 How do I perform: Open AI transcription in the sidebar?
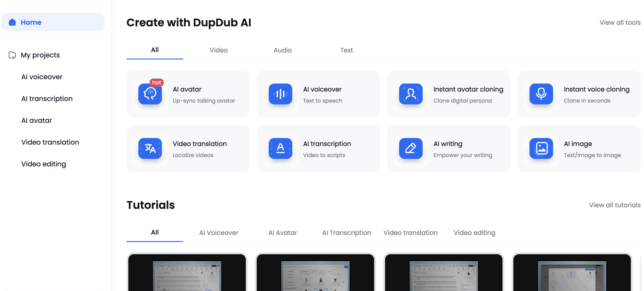[47, 99]
